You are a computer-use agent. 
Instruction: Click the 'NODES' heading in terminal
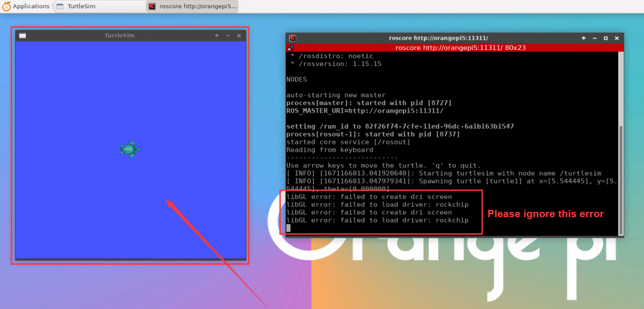(296, 80)
